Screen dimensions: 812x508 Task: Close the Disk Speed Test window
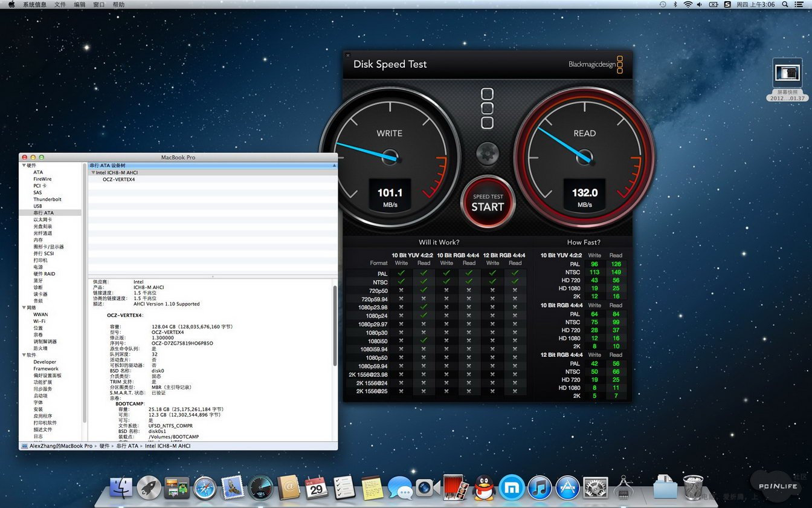point(347,55)
